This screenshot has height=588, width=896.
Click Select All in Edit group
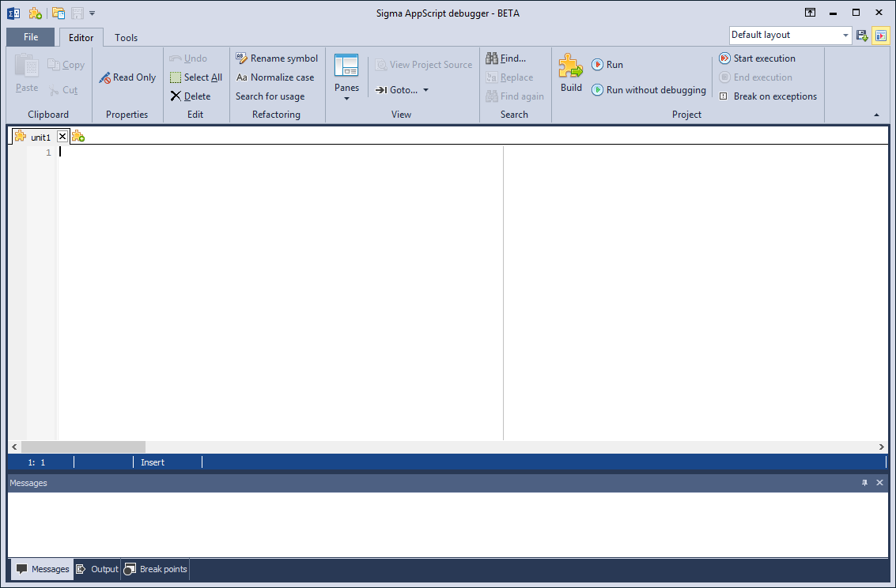(x=196, y=77)
